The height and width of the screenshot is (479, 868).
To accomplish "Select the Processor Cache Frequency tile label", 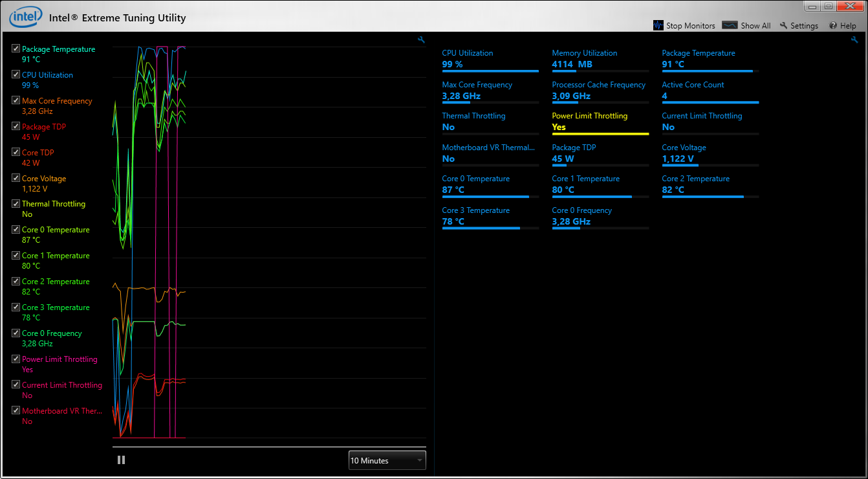I will coord(599,85).
